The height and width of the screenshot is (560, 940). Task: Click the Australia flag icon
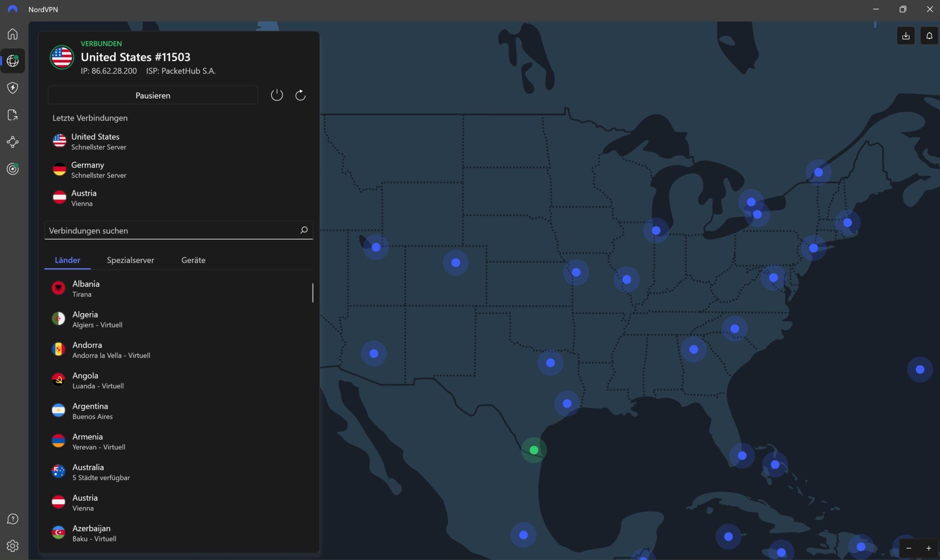58,471
